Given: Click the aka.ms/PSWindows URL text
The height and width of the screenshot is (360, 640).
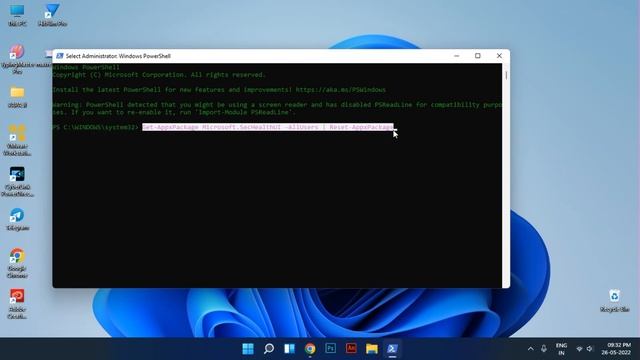Looking at the screenshot, I should pos(340,90).
